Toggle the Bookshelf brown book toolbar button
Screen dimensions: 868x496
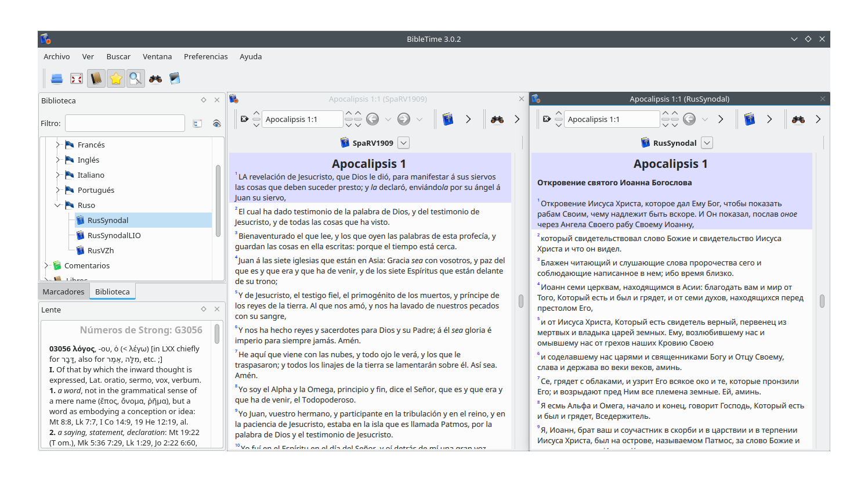pos(96,78)
